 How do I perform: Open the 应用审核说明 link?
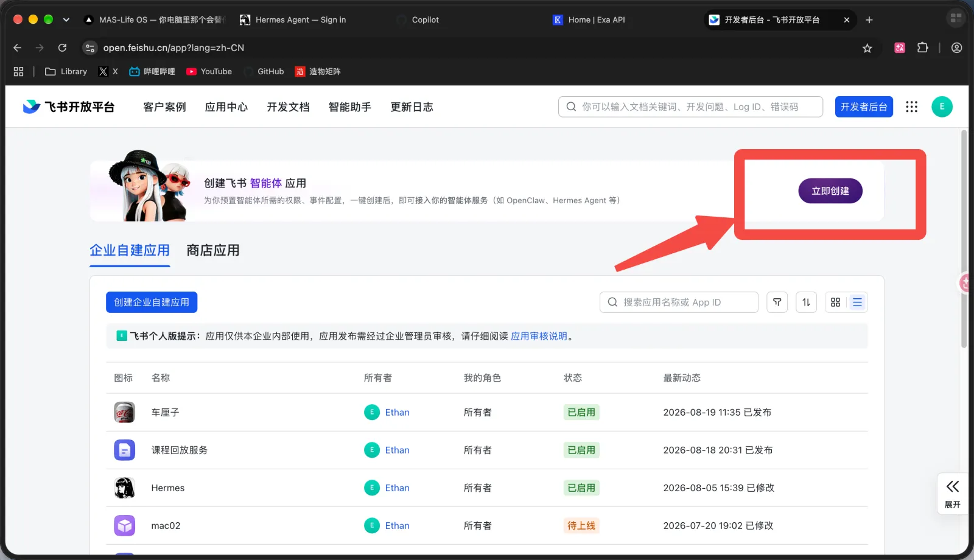coord(539,336)
